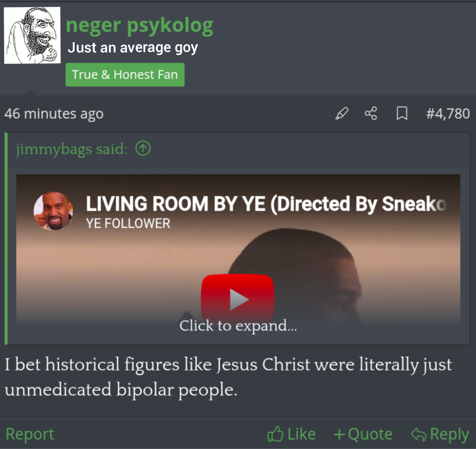The width and height of the screenshot is (476, 449).
Task: Like the post with thumbs-up
Action: click(x=291, y=434)
